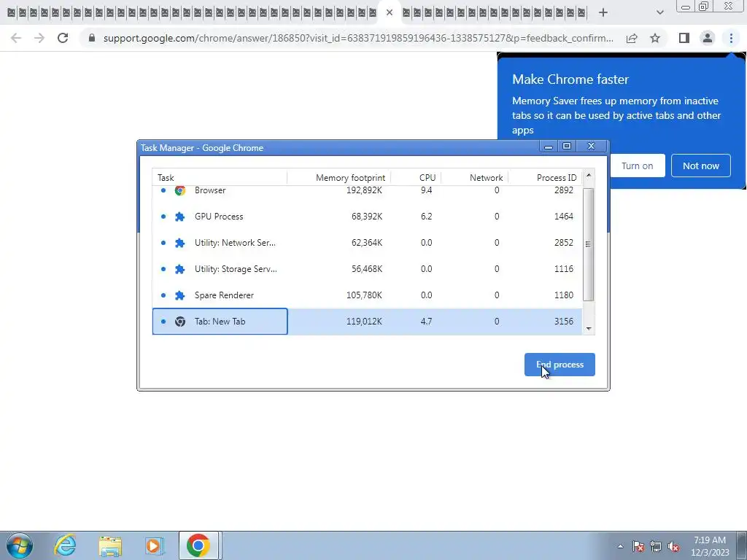Show hidden system tray icons
Viewport: 747px width, 560px height.
tap(620, 546)
